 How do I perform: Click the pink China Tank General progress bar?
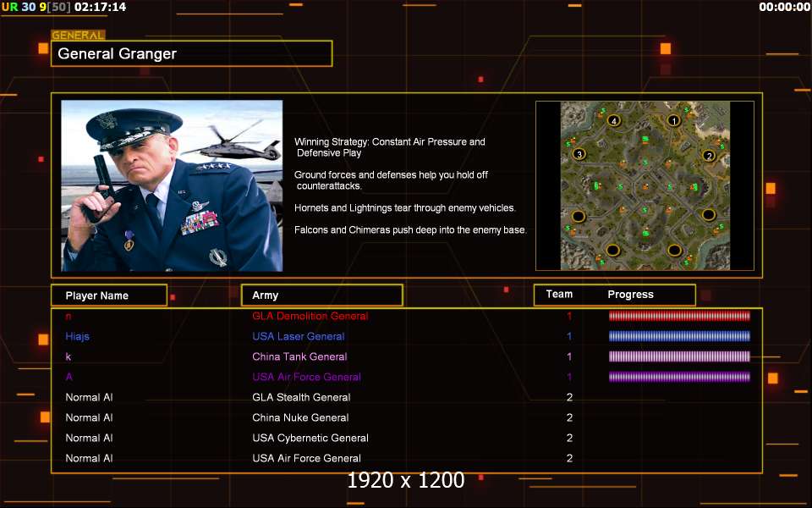(x=679, y=356)
